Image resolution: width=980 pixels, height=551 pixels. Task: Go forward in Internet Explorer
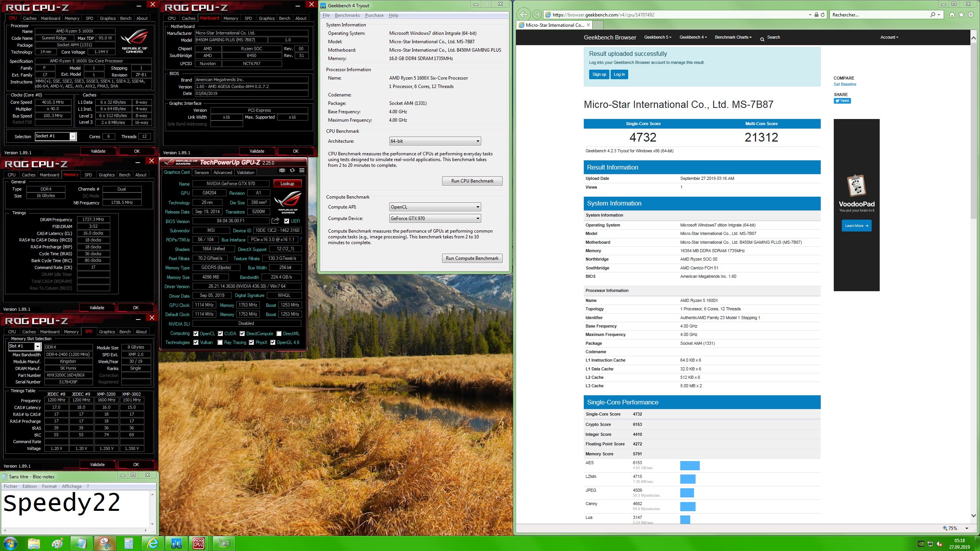(x=537, y=15)
